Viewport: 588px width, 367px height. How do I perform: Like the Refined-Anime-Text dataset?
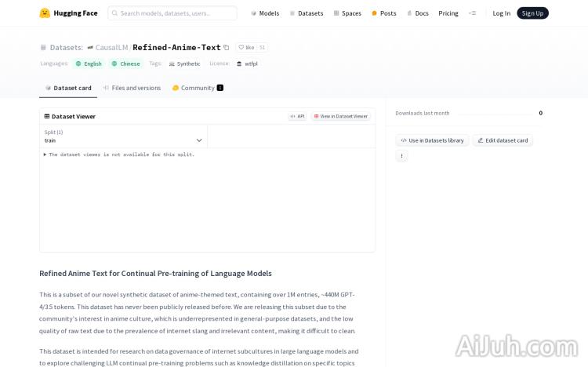pyautogui.click(x=246, y=48)
